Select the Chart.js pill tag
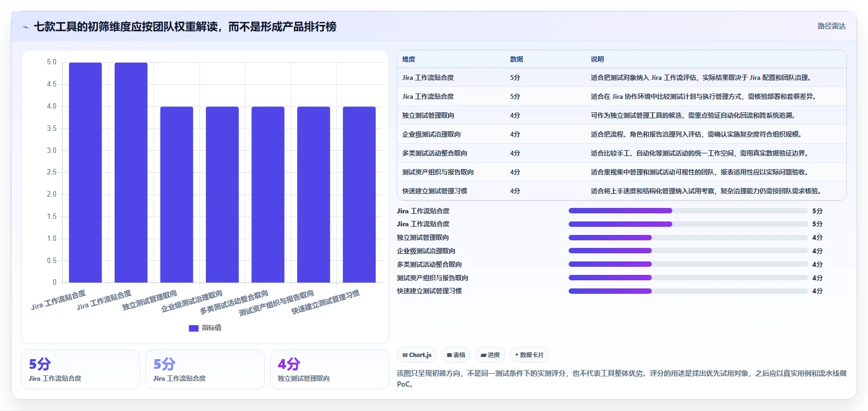Viewport: 868px width, 411px height. pyautogui.click(x=417, y=355)
